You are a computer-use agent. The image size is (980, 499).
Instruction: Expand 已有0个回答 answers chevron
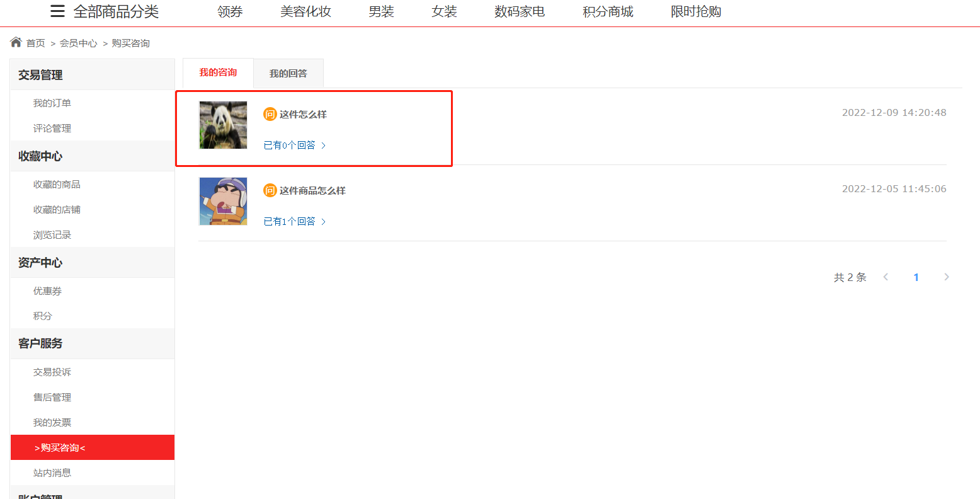click(324, 146)
